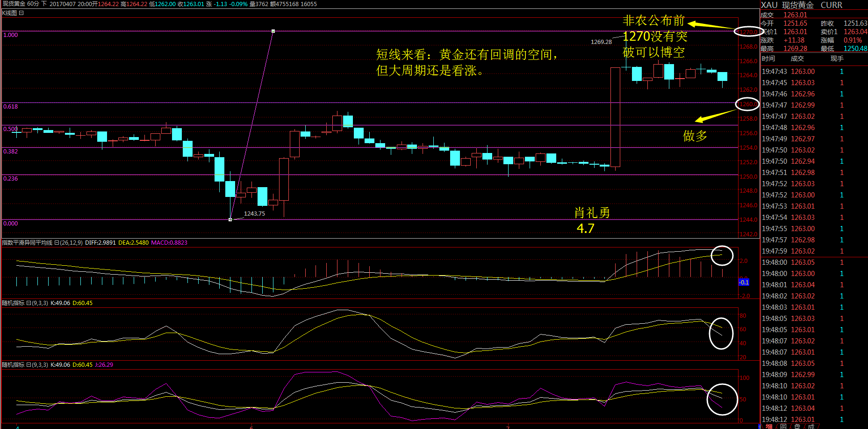Click the Fibonacci line top anchor handle
The image size is (868, 429).
pyautogui.click(x=273, y=31)
